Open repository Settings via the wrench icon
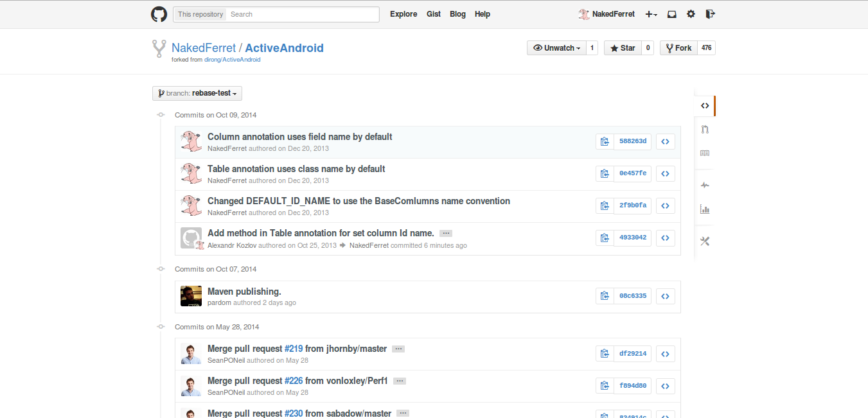 pos(705,241)
